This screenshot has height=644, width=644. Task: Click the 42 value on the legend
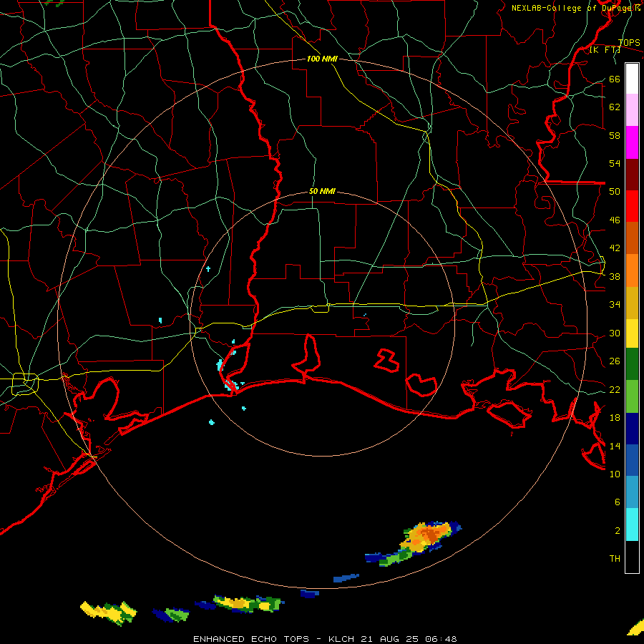(x=615, y=248)
